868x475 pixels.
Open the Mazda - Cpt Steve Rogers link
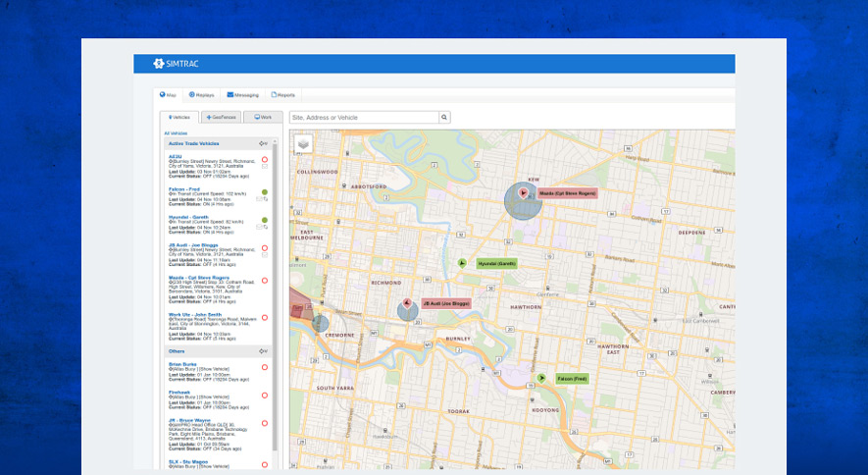(199, 278)
